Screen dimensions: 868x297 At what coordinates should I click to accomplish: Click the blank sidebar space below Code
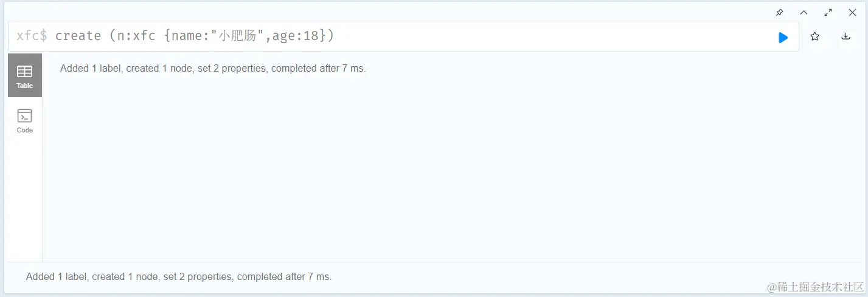(25, 200)
